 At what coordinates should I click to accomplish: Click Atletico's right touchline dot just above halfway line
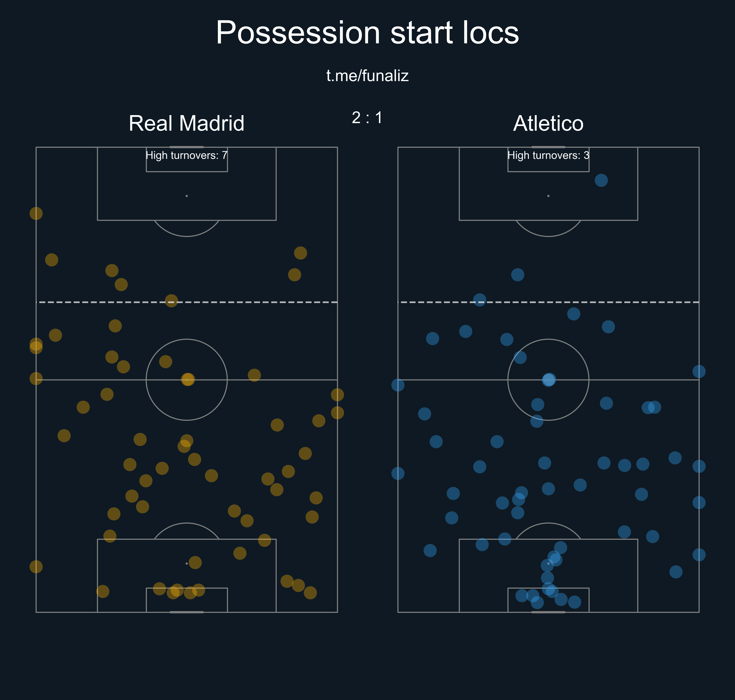coord(699,371)
